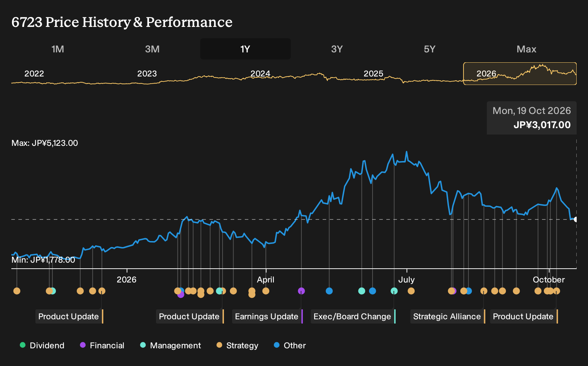Viewport: 588px width, 366px height.
Task: Choose the 3Y price history tab
Action: (x=337, y=49)
